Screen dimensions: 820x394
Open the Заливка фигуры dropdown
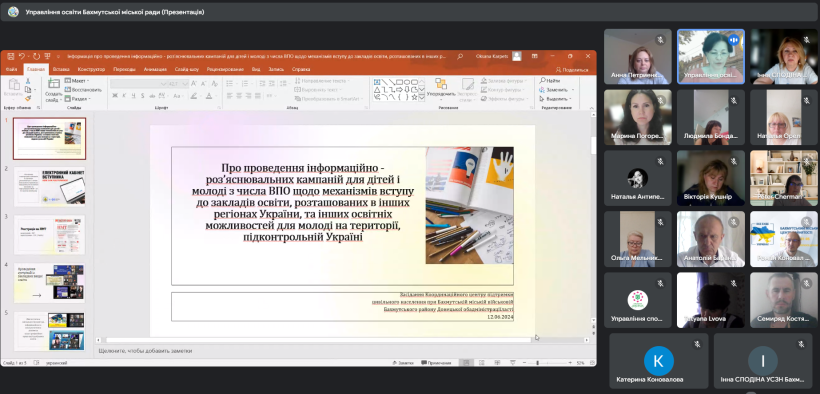pos(503,81)
